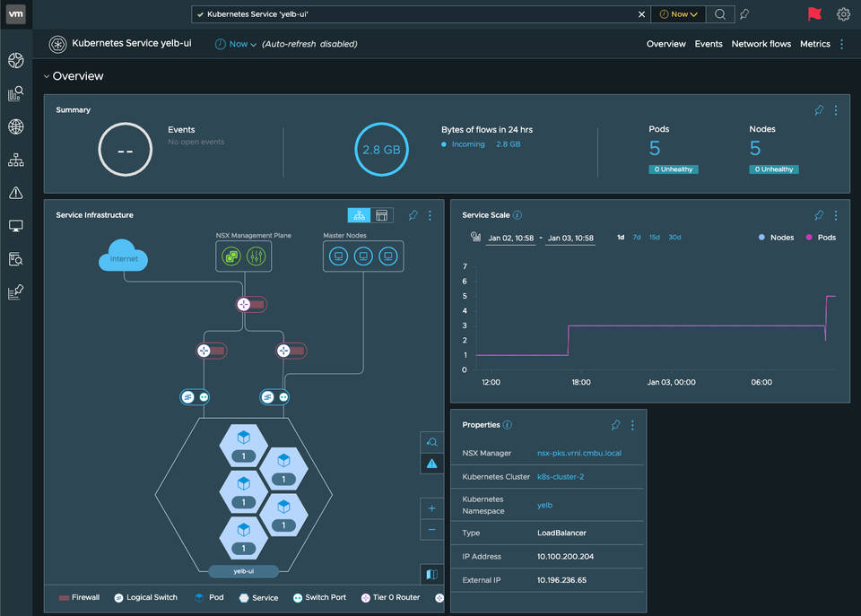Pin the current search query

[744, 14]
